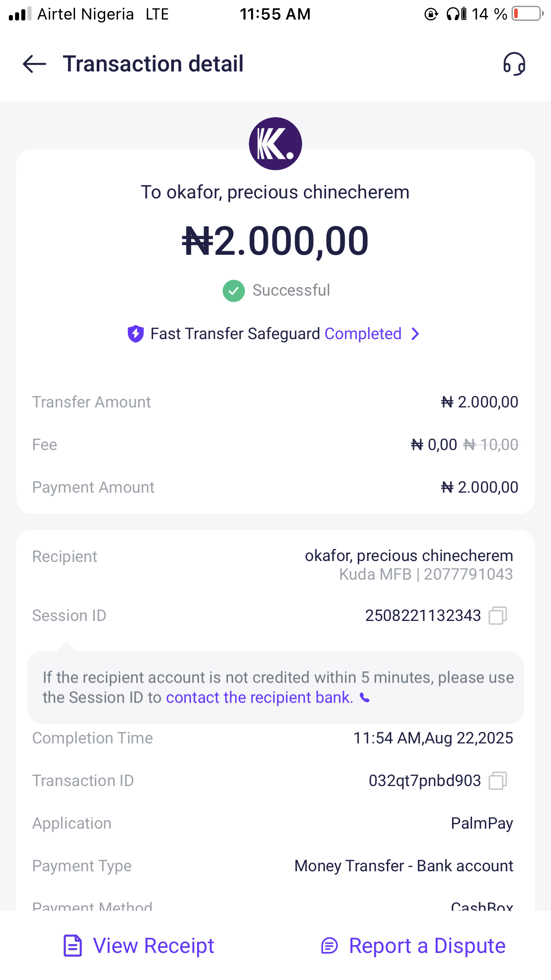The image size is (551, 980).
Task: Tap the Session ID number 2508221132343
Action: tap(423, 616)
